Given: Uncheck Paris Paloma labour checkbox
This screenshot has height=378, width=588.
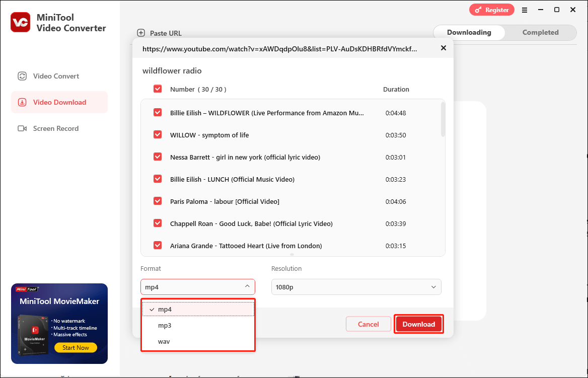Looking at the screenshot, I should coord(158,201).
